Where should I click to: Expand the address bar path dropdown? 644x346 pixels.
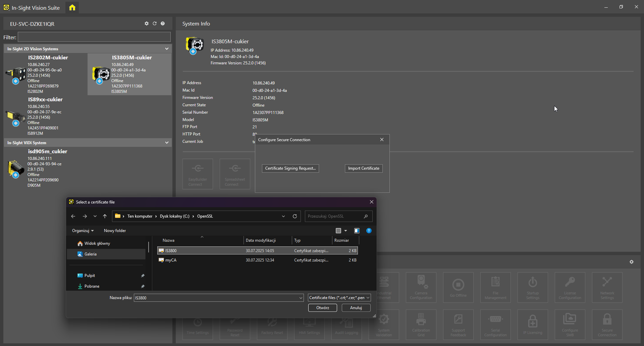pos(283,216)
